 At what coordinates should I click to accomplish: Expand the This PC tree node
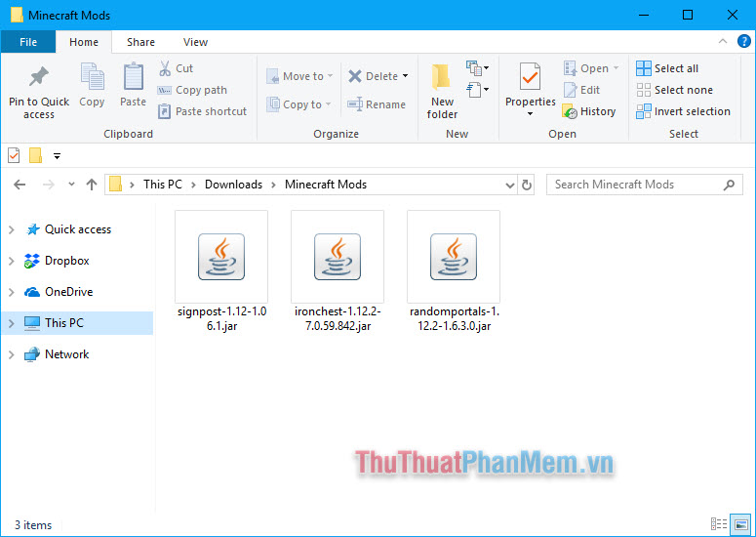pyautogui.click(x=12, y=323)
